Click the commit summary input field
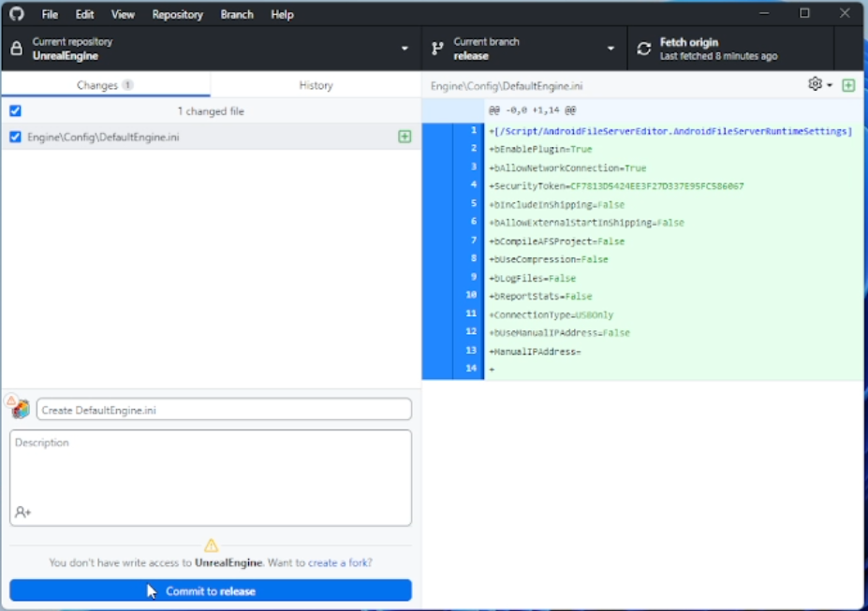The image size is (868, 611). point(224,410)
